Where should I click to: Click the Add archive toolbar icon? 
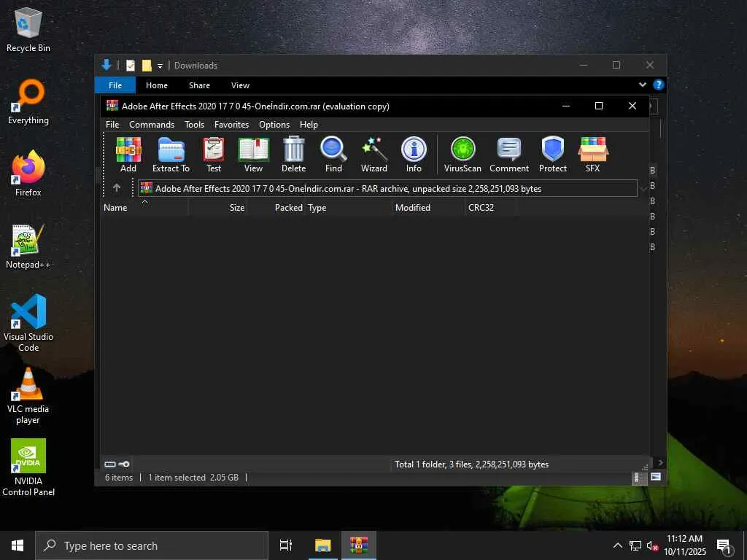pos(128,155)
